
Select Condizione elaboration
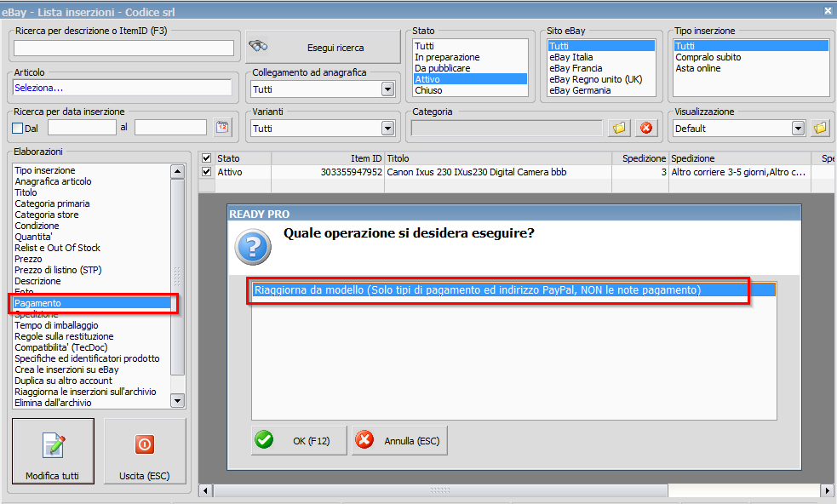point(91,226)
